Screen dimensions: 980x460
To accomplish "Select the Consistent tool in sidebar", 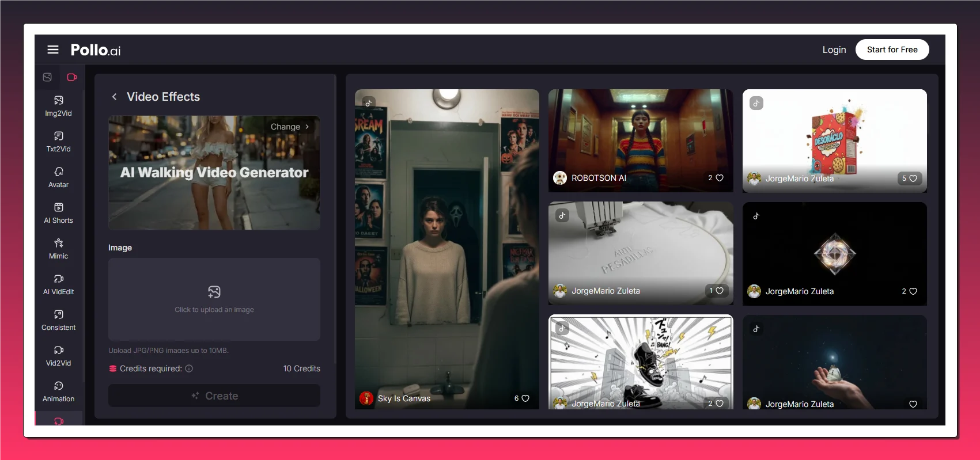I will point(58,320).
